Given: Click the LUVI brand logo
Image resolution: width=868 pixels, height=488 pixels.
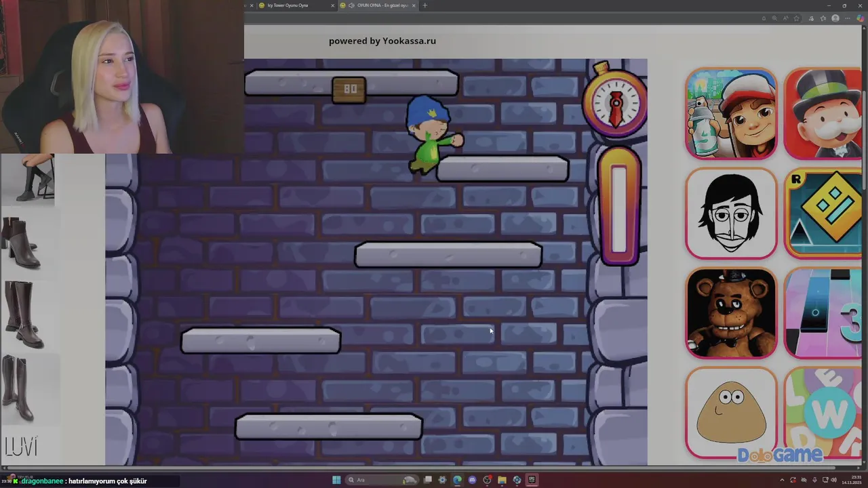Looking at the screenshot, I should [x=21, y=447].
